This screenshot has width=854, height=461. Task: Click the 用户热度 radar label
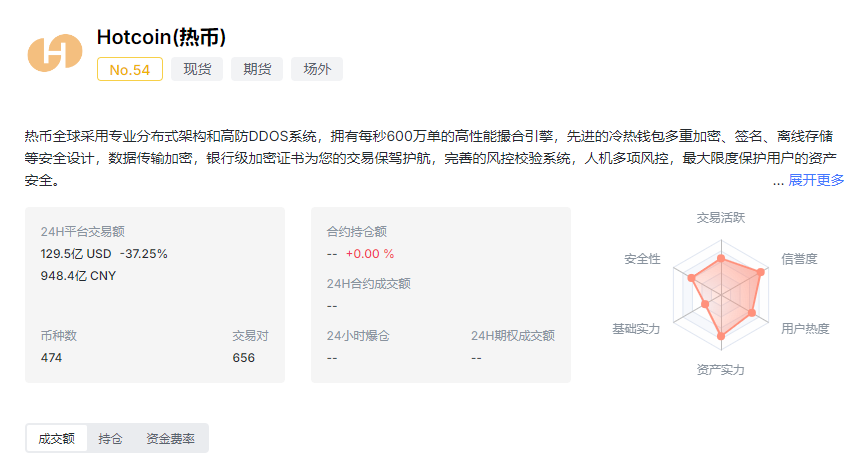(805, 328)
